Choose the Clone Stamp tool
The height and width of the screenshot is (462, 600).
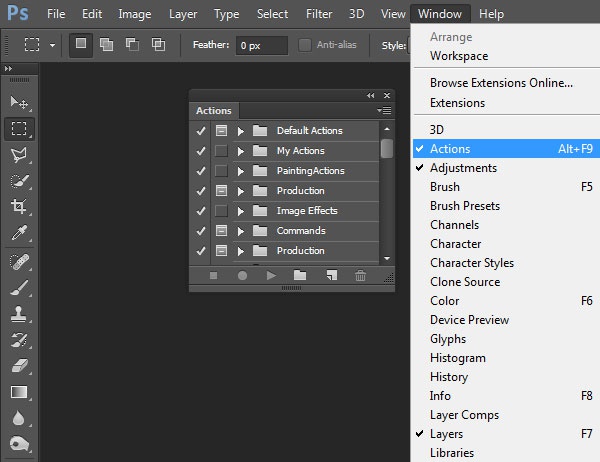click(x=19, y=313)
